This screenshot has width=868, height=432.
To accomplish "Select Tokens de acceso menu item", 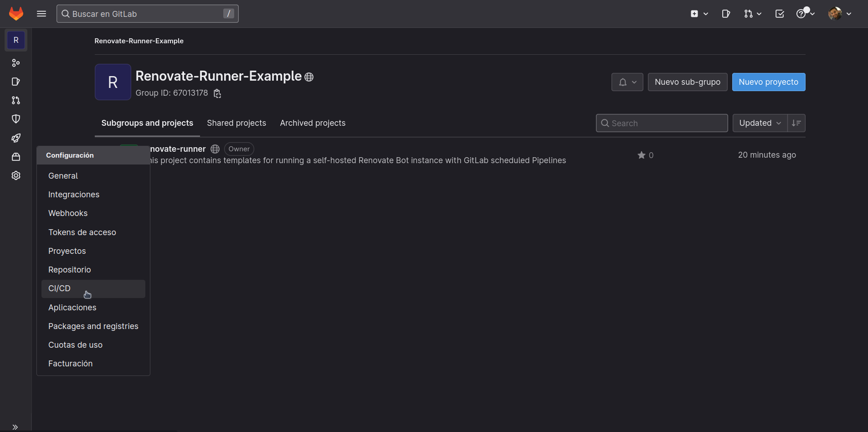I will [x=93, y=232].
